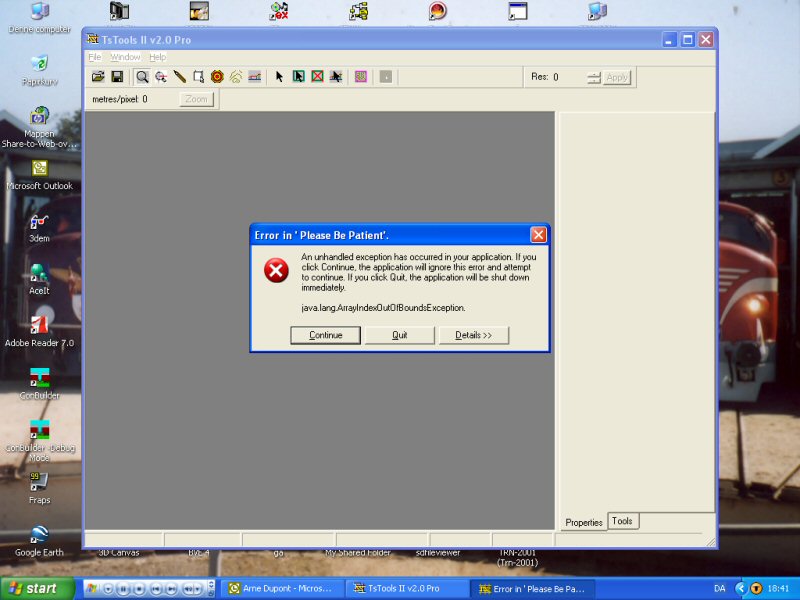This screenshot has width=800, height=600.
Task: Open the File menu
Action: click(94, 57)
